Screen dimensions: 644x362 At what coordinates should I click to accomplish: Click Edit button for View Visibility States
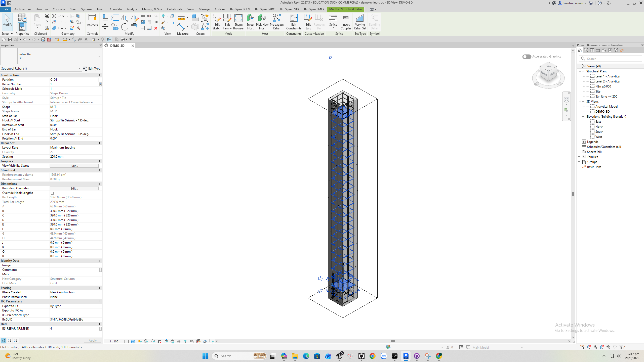point(74,166)
